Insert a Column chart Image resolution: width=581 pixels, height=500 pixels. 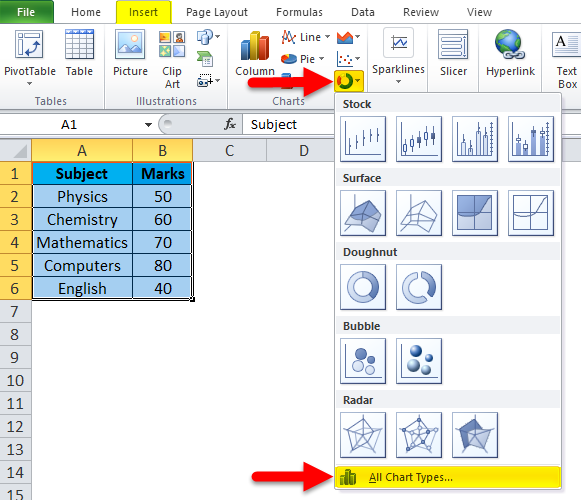pyautogui.click(x=255, y=54)
